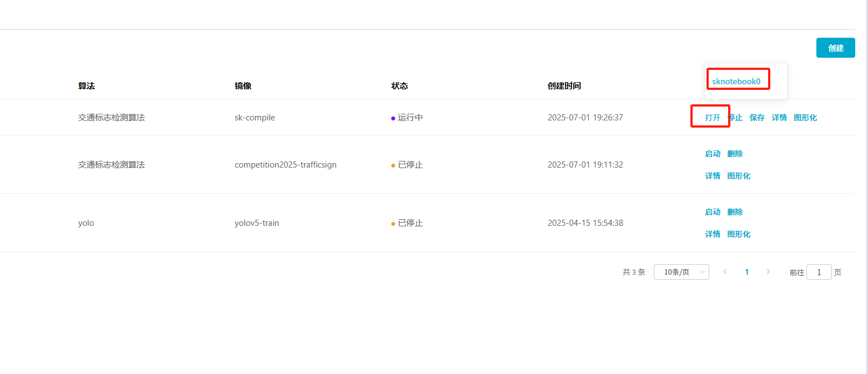
Task: Expand the 10条/页 page size dropdown
Action: coord(681,272)
